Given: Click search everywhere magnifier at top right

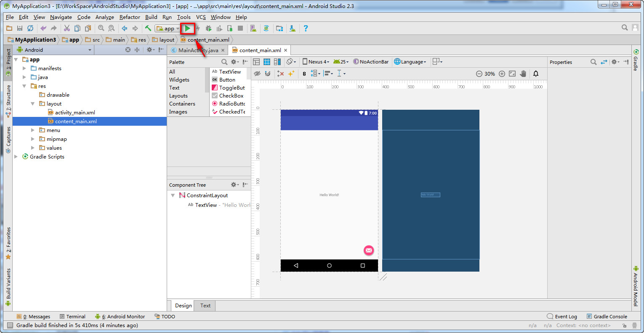Looking at the screenshot, I should (x=625, y=27).
